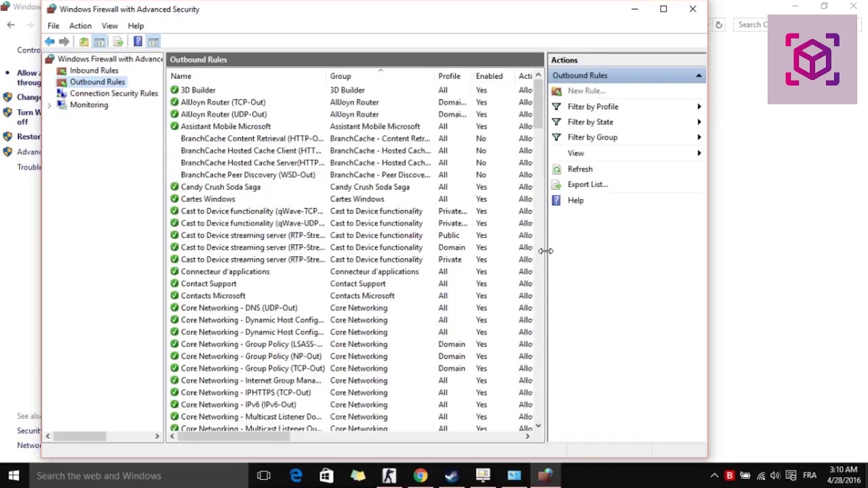Open Google Chrome from taskbar
This screenshot has height=488, width=868.
point(420,476)
